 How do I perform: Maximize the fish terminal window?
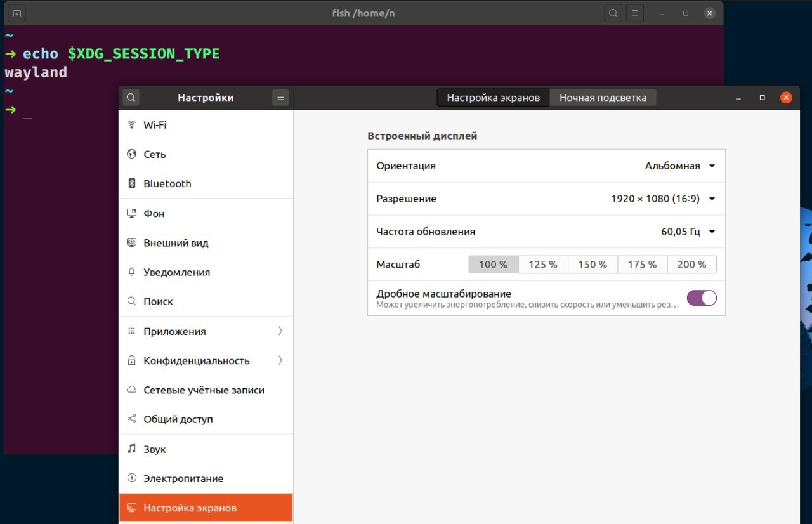tap(686, 13)
